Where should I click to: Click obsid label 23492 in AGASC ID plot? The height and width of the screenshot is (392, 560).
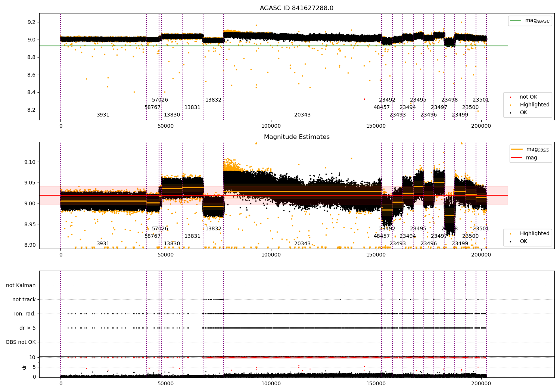coord(387,100)
